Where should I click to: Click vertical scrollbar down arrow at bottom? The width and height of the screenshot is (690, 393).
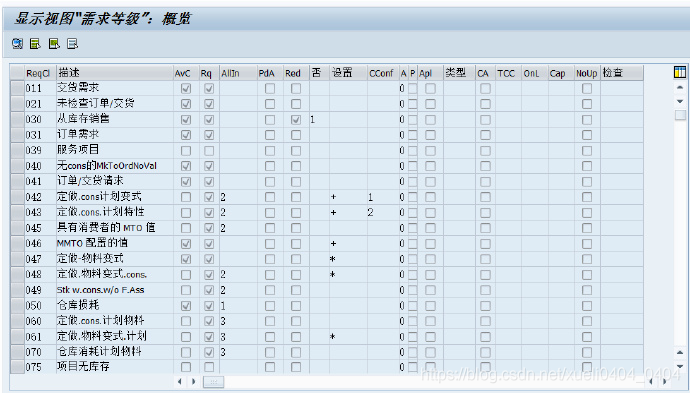click(x=679, y=366)
